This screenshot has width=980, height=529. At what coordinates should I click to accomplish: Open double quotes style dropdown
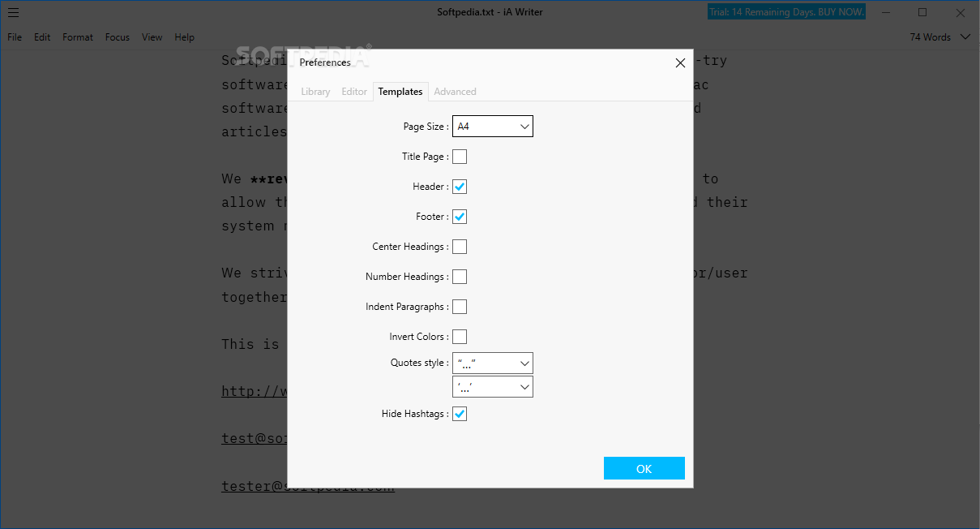[493, 363]
